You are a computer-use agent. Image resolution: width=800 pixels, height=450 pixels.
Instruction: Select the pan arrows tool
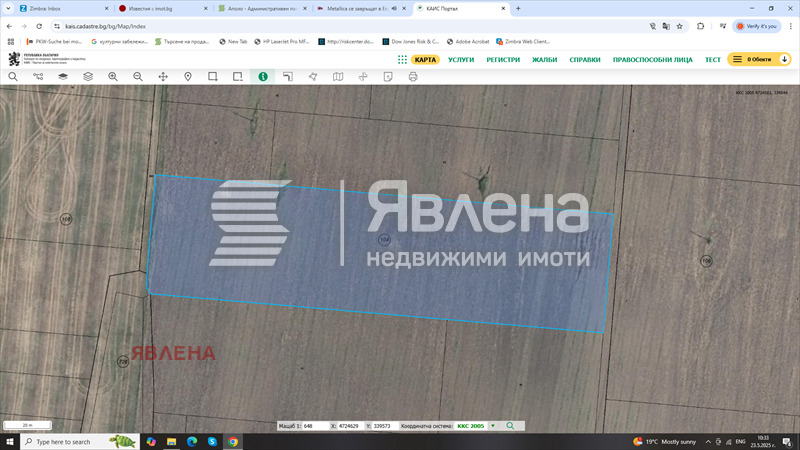tap(163, 76)
